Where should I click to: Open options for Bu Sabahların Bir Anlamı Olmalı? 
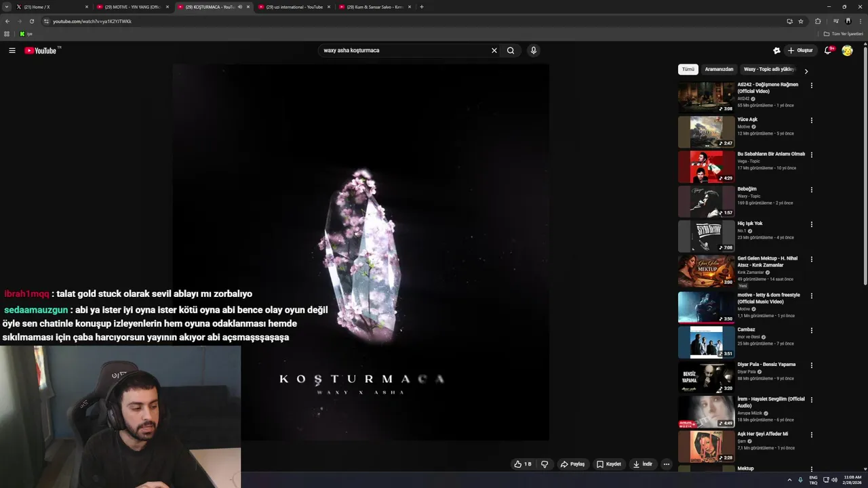tap(811, 155)
